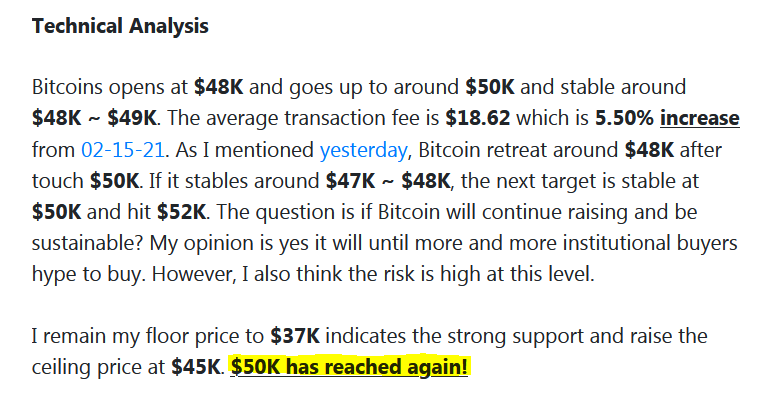Click the phrase "institutional buyers"

pyautogui.click(x=650, y=243)
